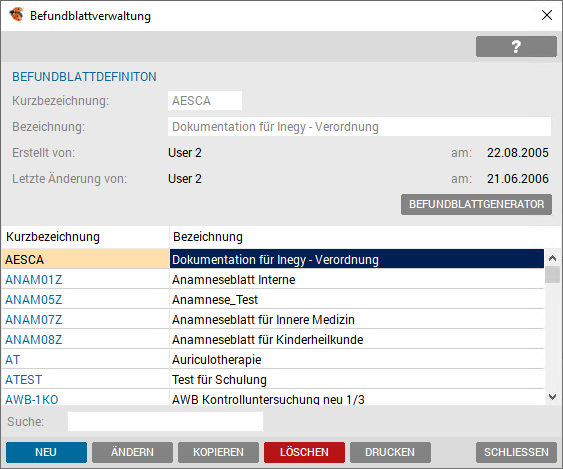Click the scroll up arrow in list
This screenshot has height=469, width=563.
[552, 258]
